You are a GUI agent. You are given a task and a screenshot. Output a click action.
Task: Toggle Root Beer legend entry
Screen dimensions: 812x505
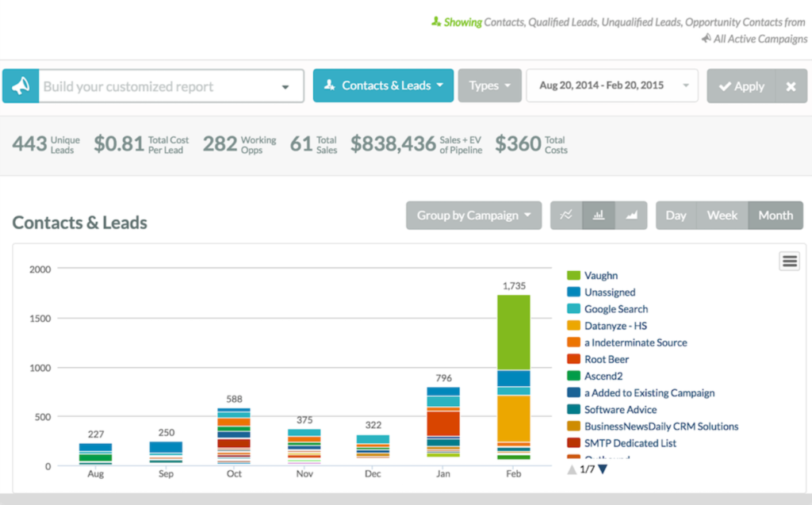(x=598, y=359)
